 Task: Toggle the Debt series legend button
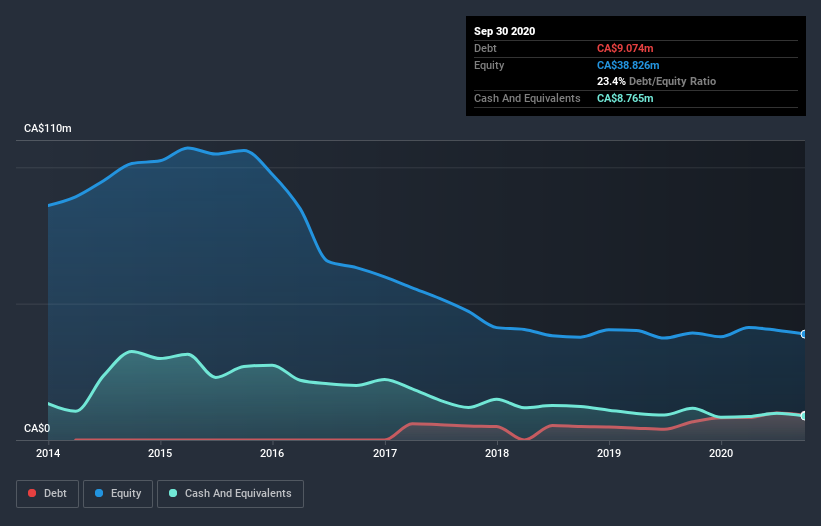pos(47,494)
